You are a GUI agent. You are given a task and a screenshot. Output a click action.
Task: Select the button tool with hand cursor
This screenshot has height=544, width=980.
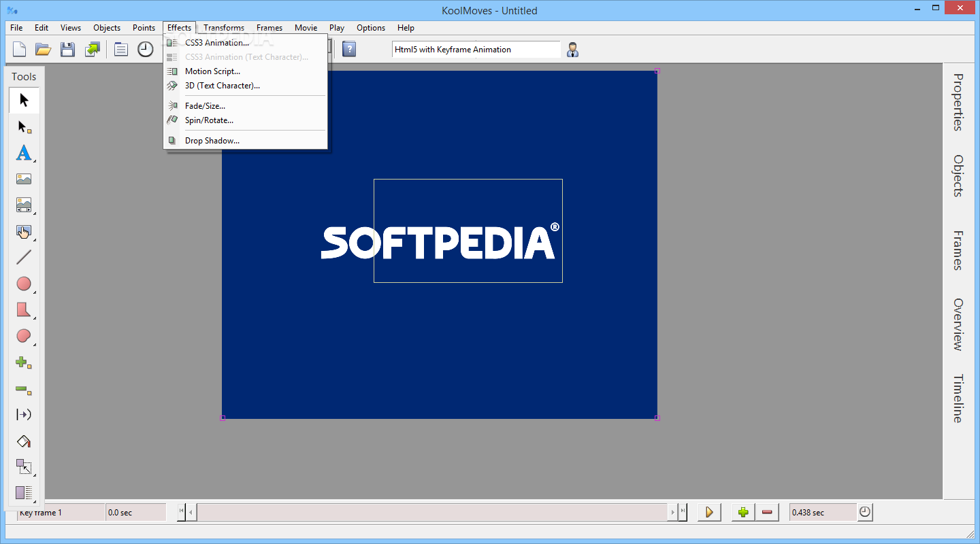pyautogui.click(x=24, y=232)
